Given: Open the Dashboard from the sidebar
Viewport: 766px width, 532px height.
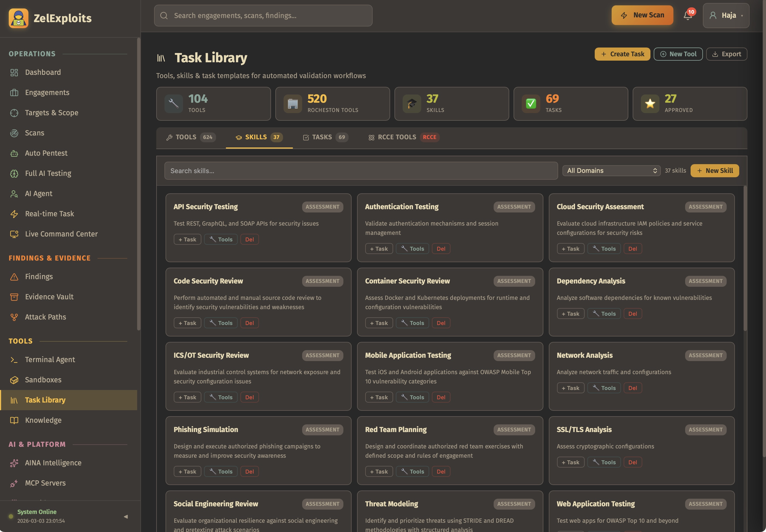Looking at the screenshot, I should 43,72.
